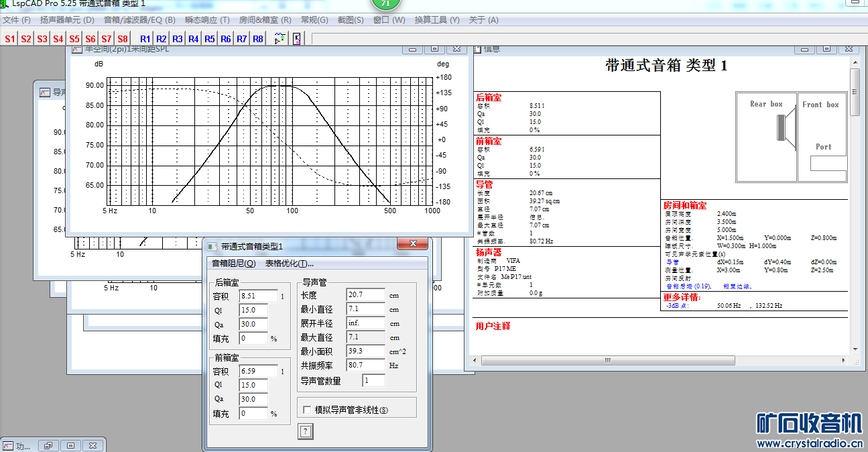868x452 pixels.
Task: Click the help question-mark button in the dialog
Action: pyautogui.click(x=306, y=431)
